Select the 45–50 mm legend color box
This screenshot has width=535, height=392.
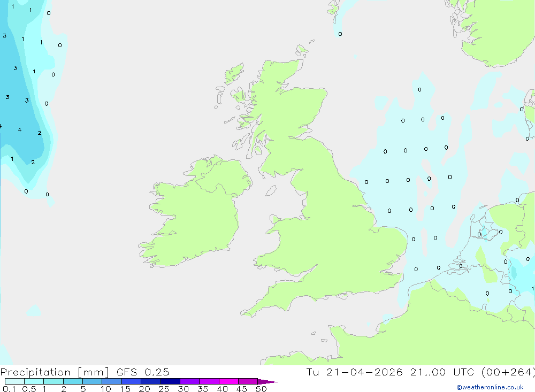click(x=248, y=381)
